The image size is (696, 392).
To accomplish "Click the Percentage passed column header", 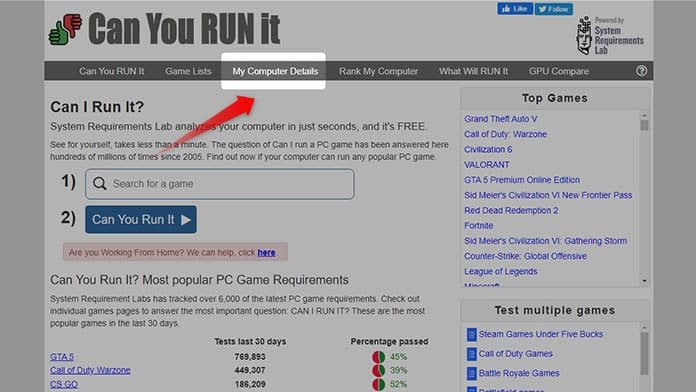I will [389, 341].
